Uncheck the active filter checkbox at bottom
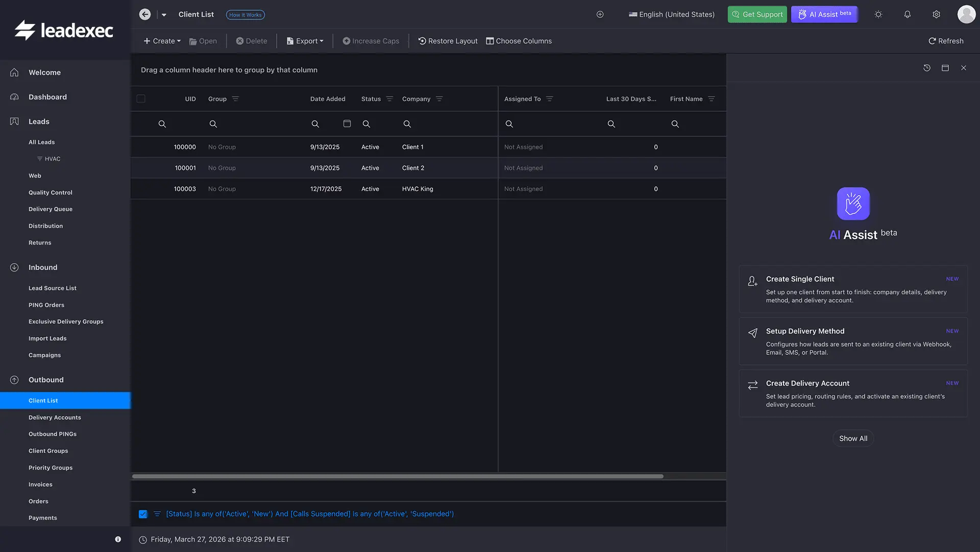 143,514
